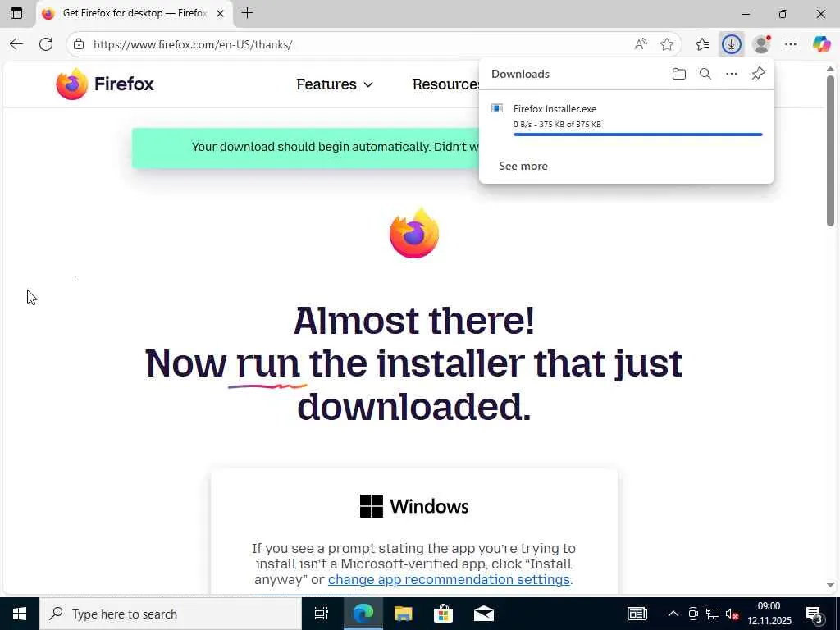Screen dimensions: 840x630
Task: Click the Firefox Installer.exe file icon
Action: point(497,108)
